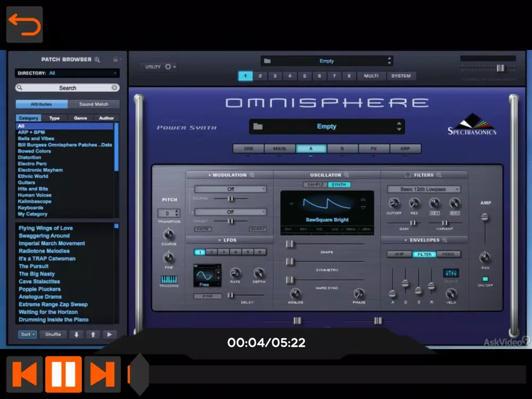532x399 pixels.
Task: Step the top Empty multi selector arrows
Action: 389,61
